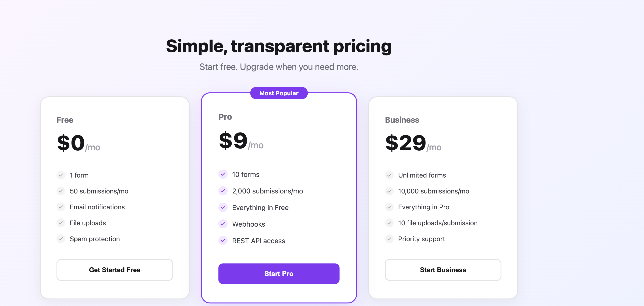Click the checkmark beside 2,000 submissions/mo

(x=223, y=191)
